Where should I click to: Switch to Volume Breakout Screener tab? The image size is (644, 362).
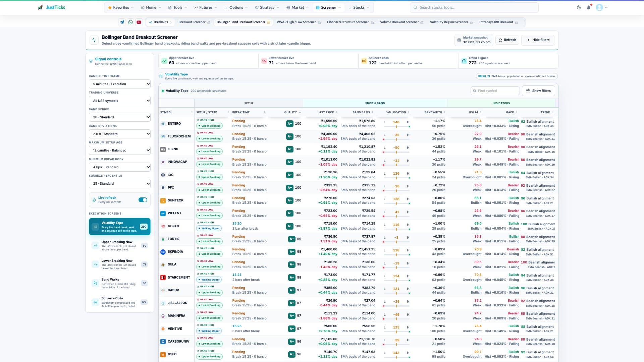(x=401, y=22)
